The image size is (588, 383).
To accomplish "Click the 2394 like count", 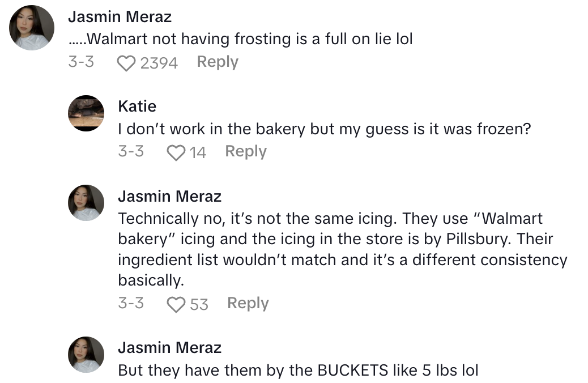I will (159, 63).
